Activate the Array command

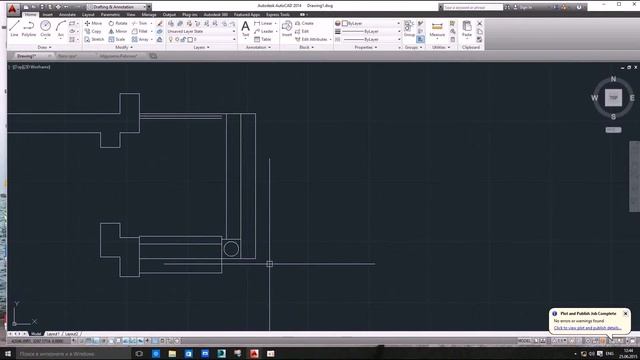[x=140, y=40]
